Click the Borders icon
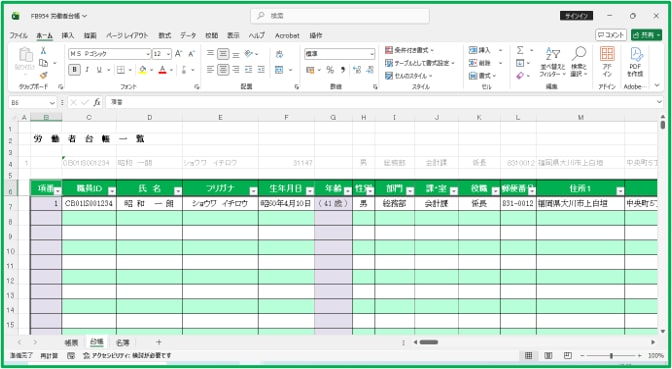Screen dimensions: 672x369 click(x=121, y=69)
